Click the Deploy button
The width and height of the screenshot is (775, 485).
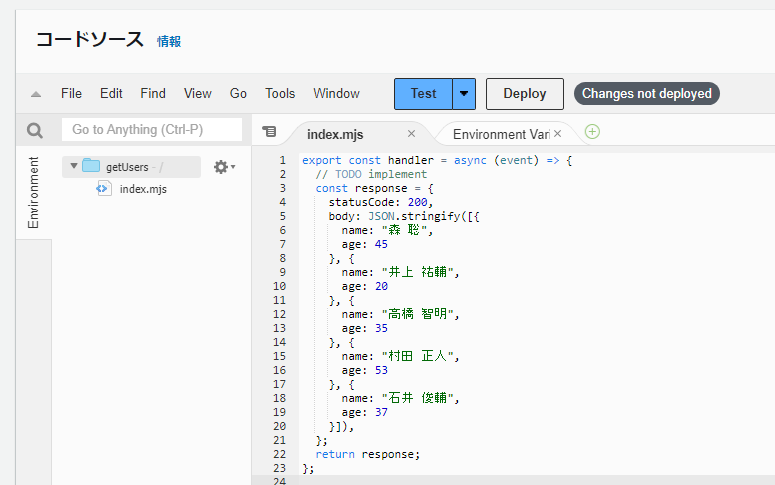point(525,93)
